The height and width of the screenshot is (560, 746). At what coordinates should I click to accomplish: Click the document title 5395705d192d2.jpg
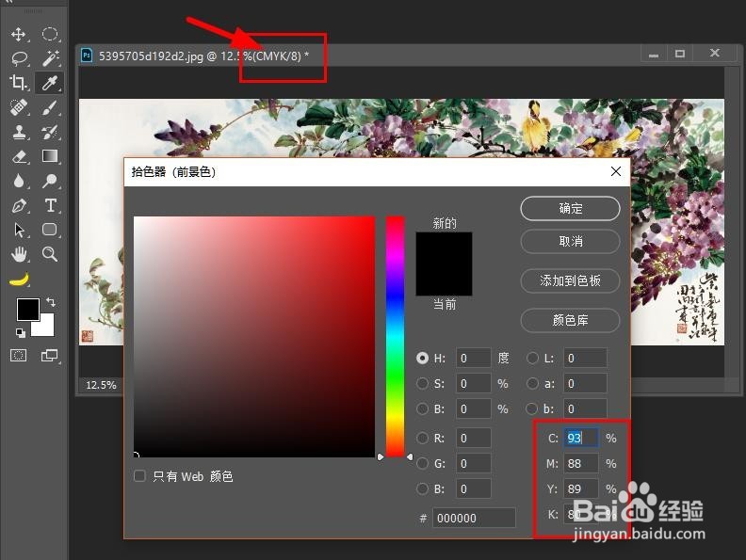pos(151,56)
